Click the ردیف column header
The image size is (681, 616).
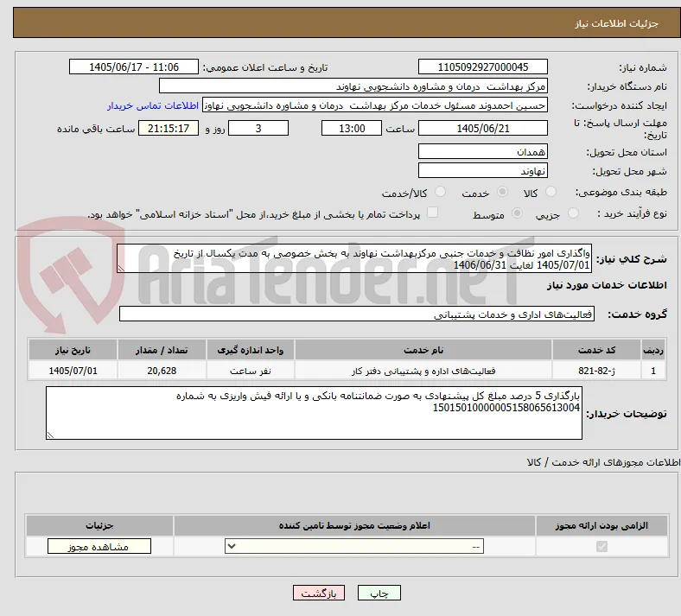[x=653, y=350]
